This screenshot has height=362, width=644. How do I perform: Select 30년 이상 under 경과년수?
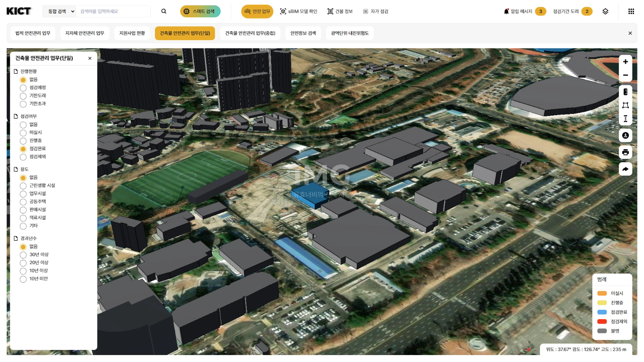[x=23, y=255]
